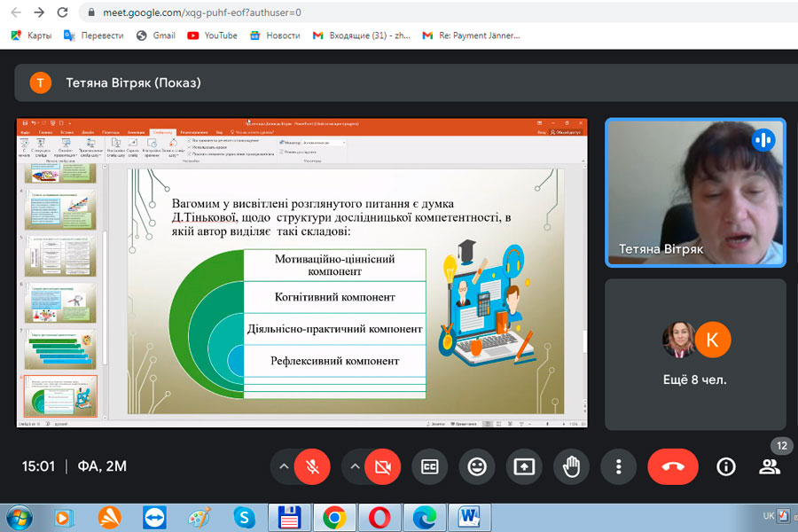798x532 pixels.
Task: Switch to Chrome in the taskbar
Action: (334, 518)
